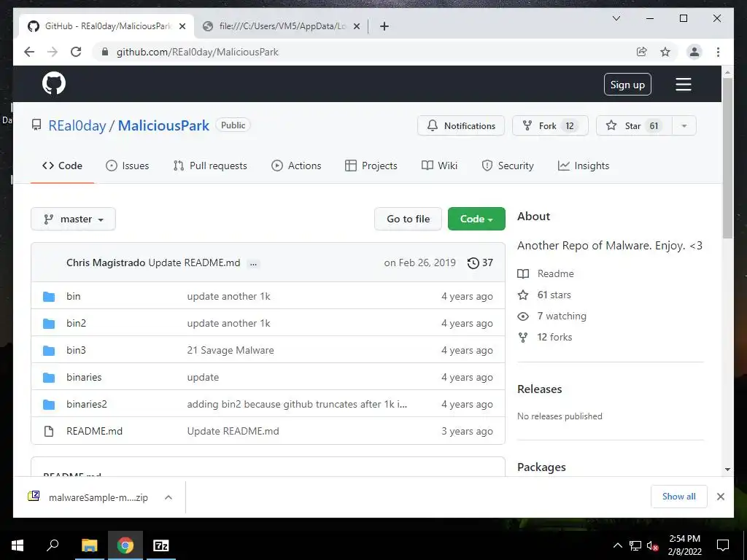Open Chrome three-dot menu
Screen dimensions: 747x560
(x=718, y=52)
